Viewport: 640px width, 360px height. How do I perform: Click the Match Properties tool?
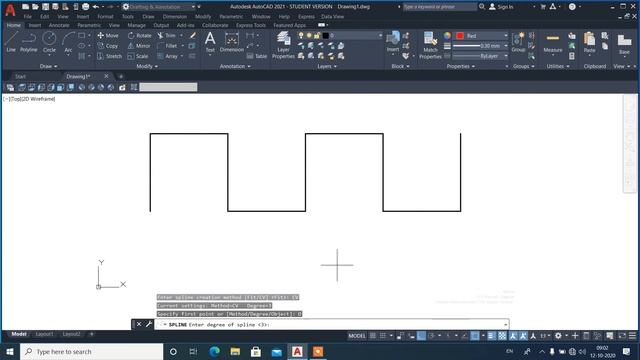(430, 45)
